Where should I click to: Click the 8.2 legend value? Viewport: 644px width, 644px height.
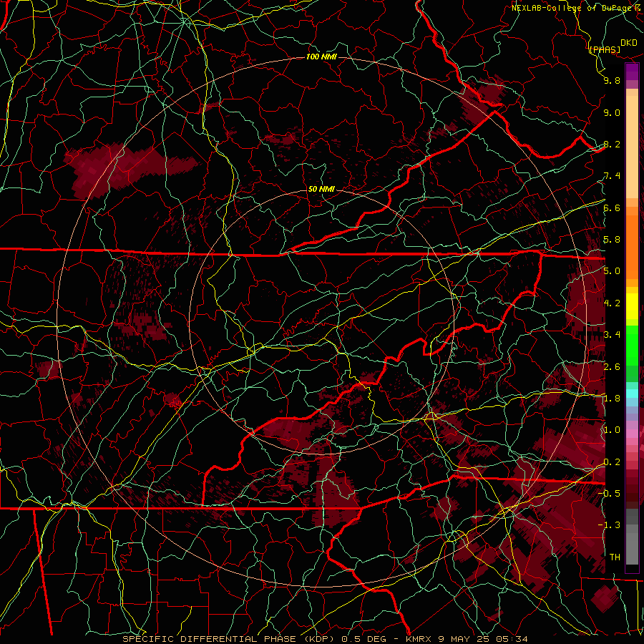tap(612, 144)
